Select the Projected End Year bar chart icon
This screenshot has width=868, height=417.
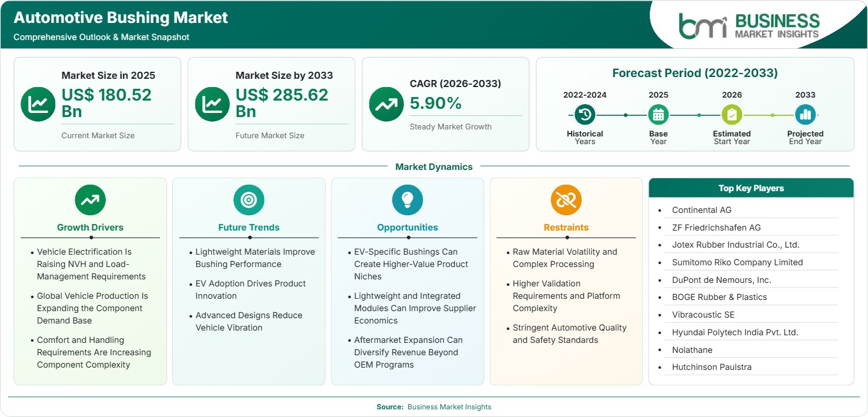(x=805, y=115)
